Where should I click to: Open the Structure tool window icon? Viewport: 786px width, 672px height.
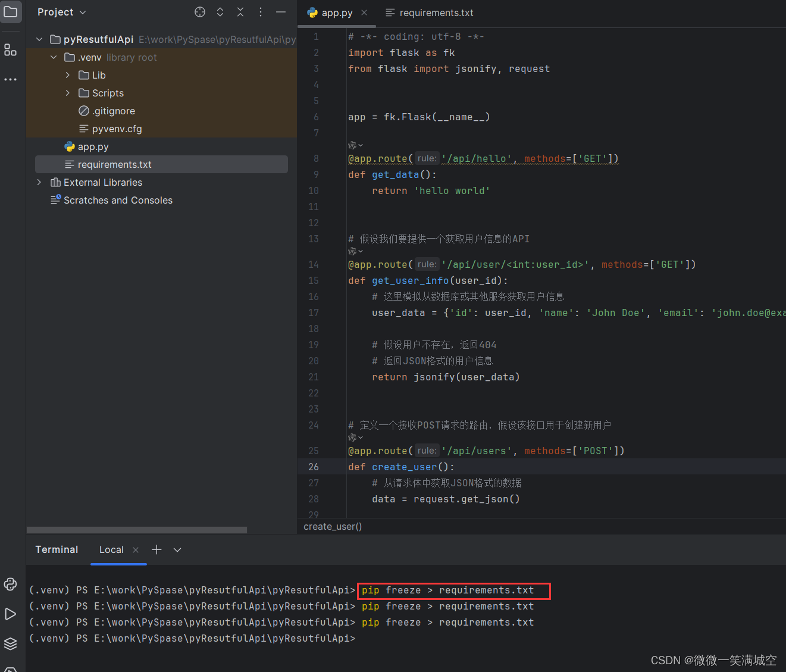click(x=11, y=50)
